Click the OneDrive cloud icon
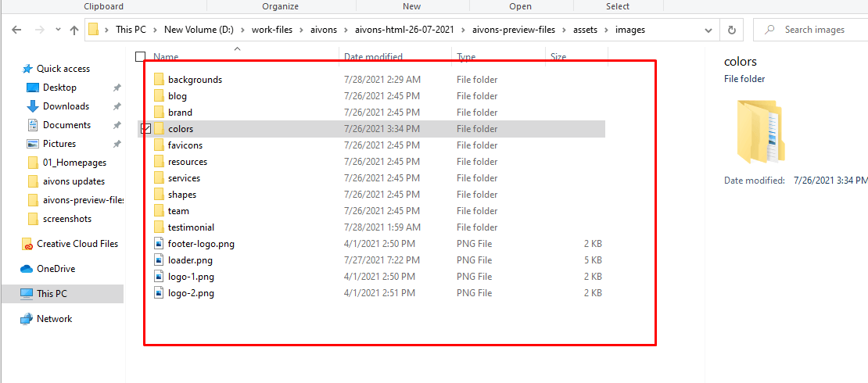 click(x=27, y=269)
